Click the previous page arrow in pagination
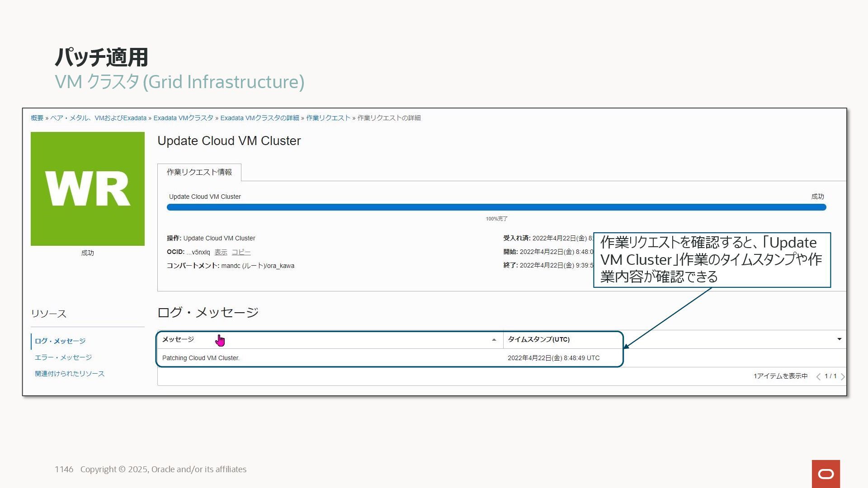The width and height of the screenshot is (868, 488). tap(818, 376)
